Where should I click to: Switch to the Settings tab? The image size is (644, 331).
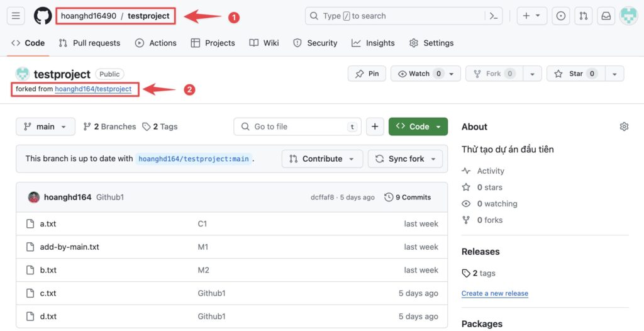point(431,43)
